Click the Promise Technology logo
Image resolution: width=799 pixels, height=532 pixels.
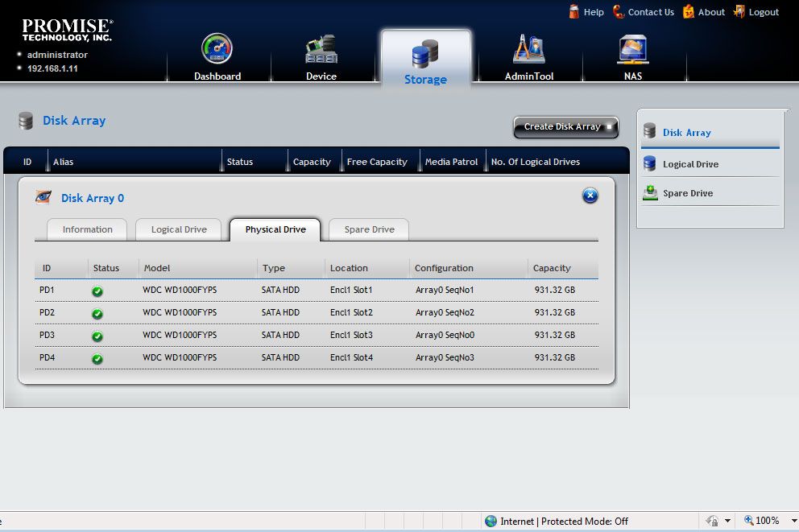pos(67,30)
